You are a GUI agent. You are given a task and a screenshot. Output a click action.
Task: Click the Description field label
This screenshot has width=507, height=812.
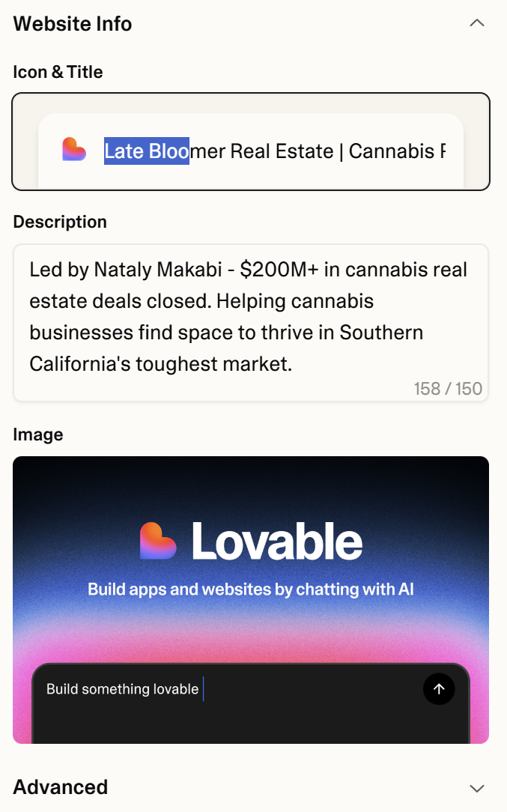60,222
